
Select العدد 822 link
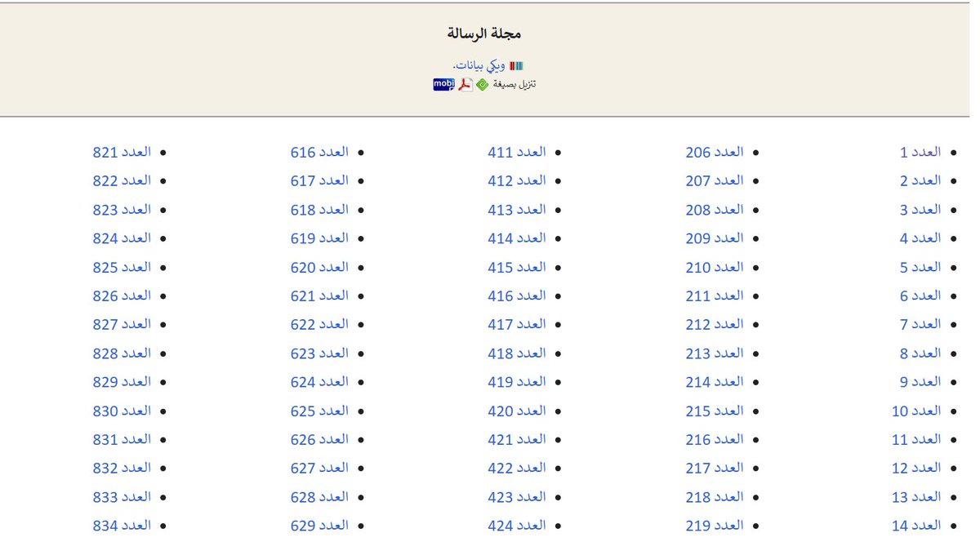[122, 180]
